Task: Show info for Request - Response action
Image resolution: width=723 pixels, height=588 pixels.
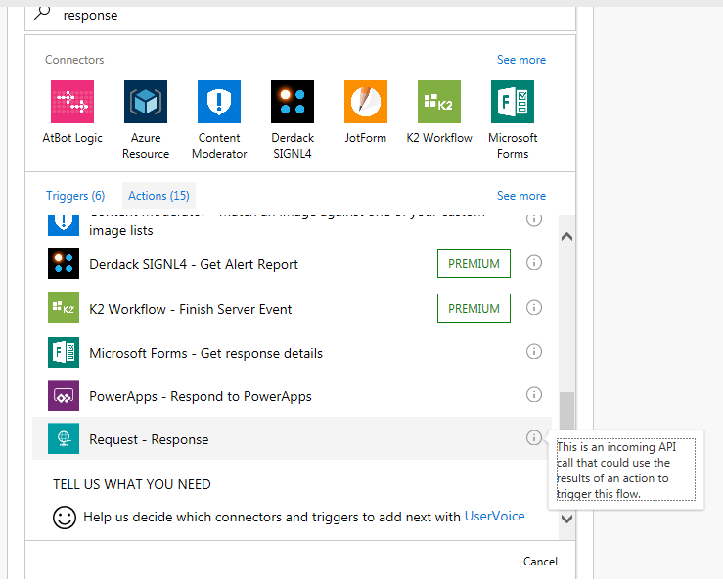Action: pos(534,437)
